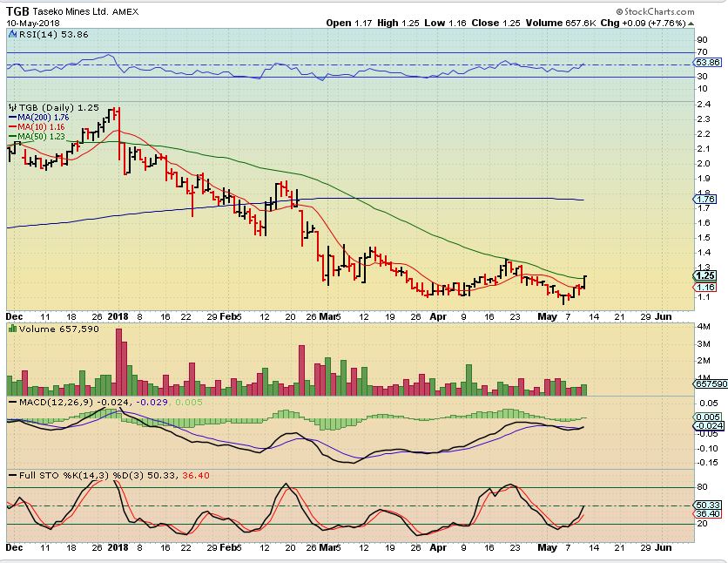Click Apr on the stochastic panel date axis
This screenshot has height=563, width=728.
[438, 547]
